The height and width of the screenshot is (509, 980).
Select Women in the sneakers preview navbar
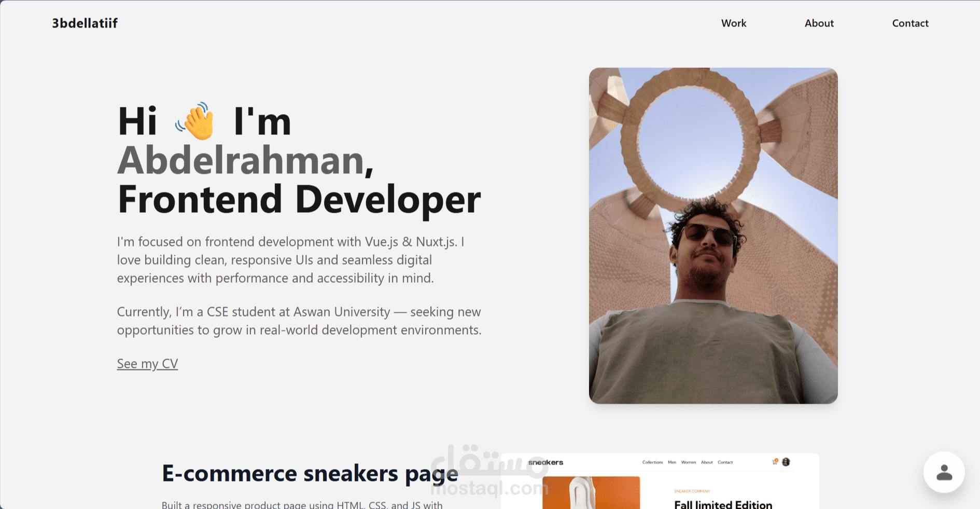coord(689,462)
